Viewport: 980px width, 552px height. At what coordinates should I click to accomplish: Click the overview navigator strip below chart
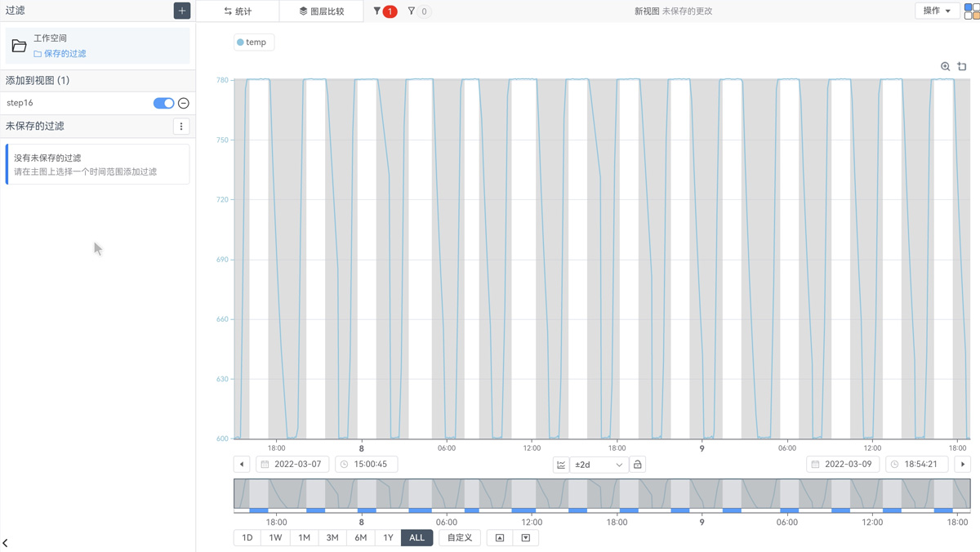tap(602, 496)
